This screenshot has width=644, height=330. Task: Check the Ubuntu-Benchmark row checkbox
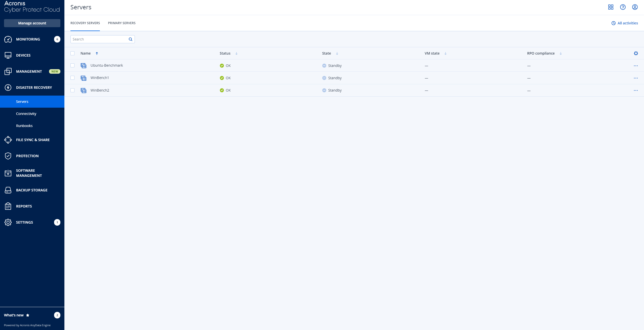click(x=72, y=65)
